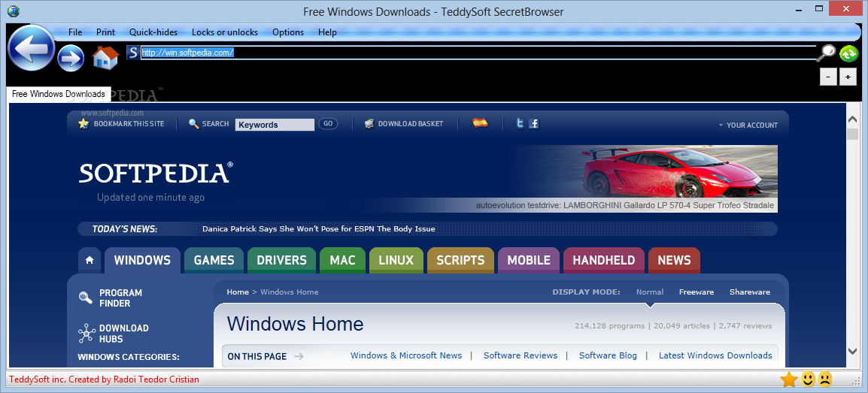
Task: Go back with the large blue arrow
Action: (x=32, y=49)
